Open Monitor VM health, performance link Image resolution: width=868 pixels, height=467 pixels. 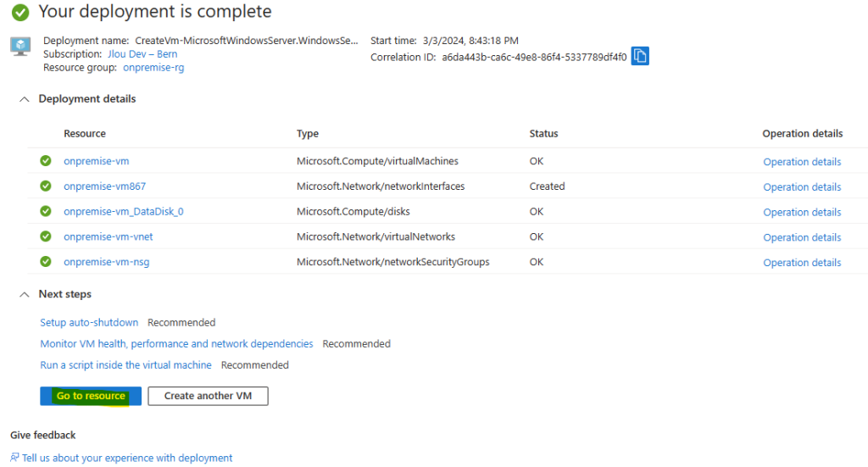pyautogui.click(x=176, y=343)
